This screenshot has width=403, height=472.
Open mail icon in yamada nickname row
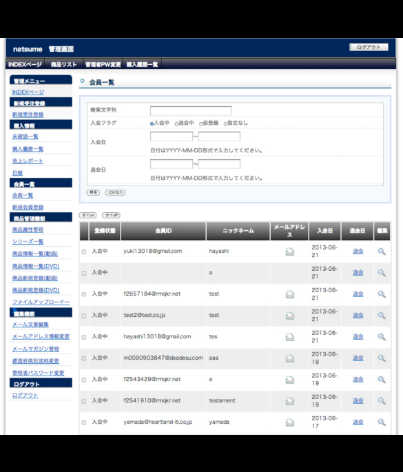coord(290,422)
